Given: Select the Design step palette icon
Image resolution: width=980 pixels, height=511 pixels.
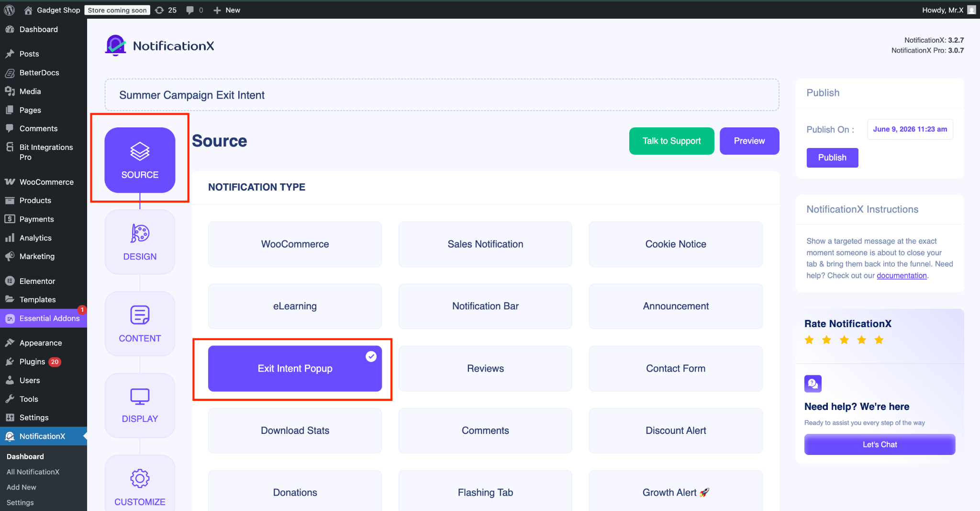Looking at the screenshot, I should tap(140, 233).
